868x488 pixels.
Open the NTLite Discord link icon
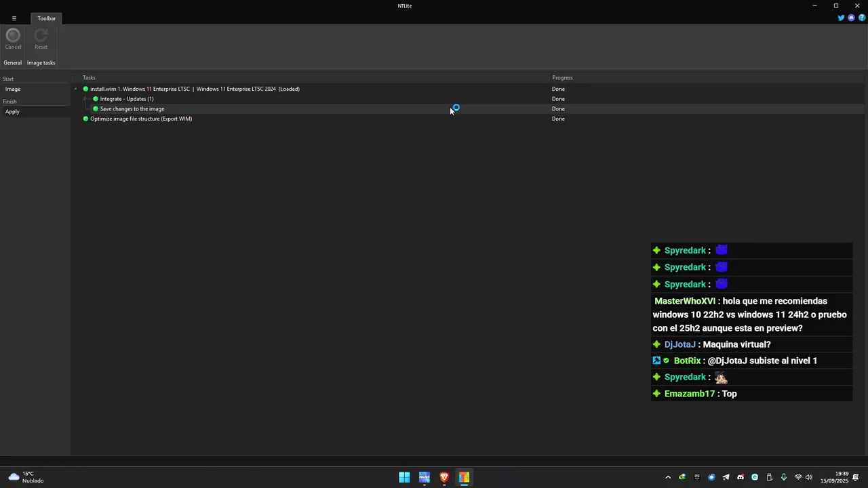pos(851,18)
